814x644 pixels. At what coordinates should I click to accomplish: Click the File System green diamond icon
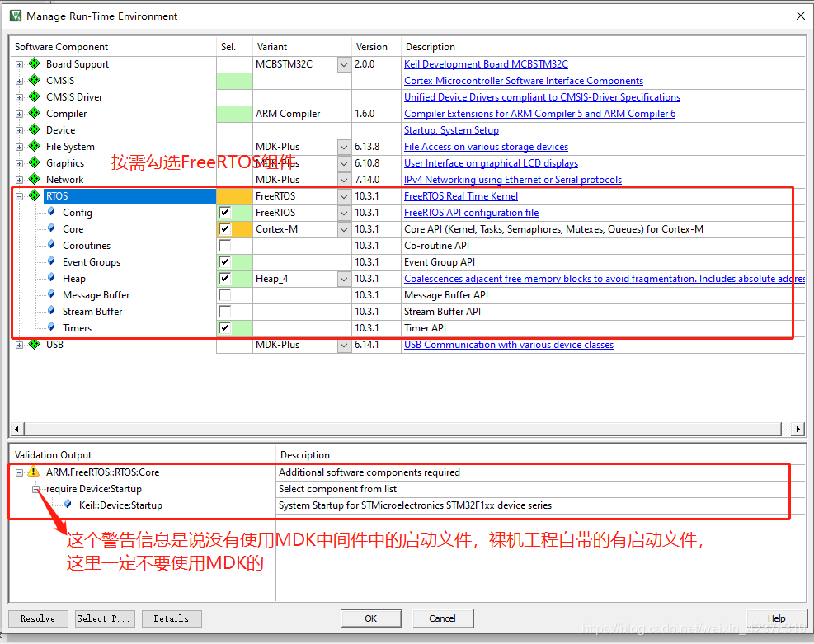point(35,146)
